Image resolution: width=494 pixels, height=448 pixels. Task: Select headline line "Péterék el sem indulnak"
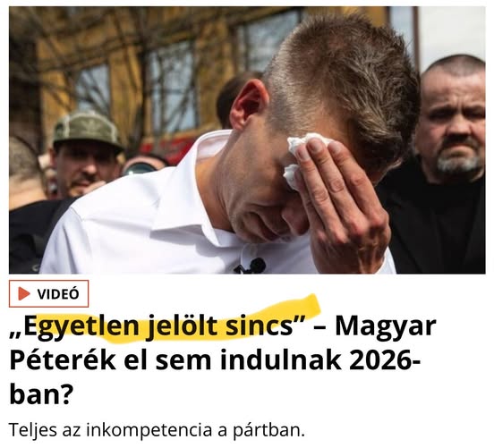(x=175, y=360)
